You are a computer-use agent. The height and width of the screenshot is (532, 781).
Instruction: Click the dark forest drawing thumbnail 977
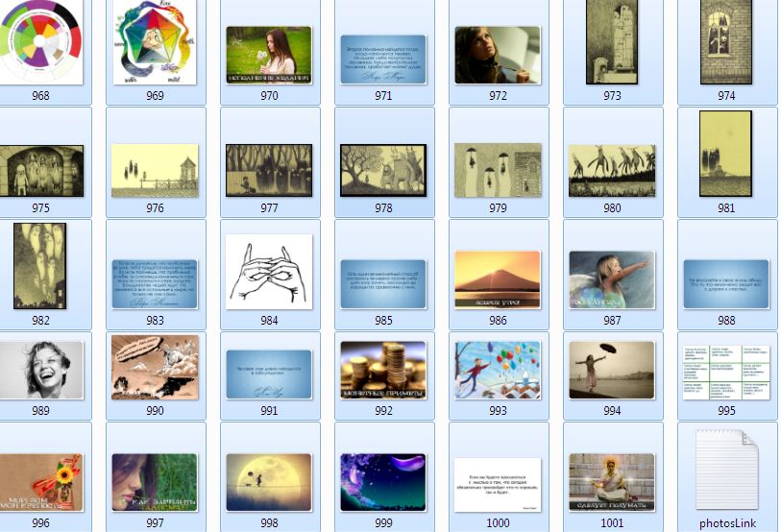point(269,170)
